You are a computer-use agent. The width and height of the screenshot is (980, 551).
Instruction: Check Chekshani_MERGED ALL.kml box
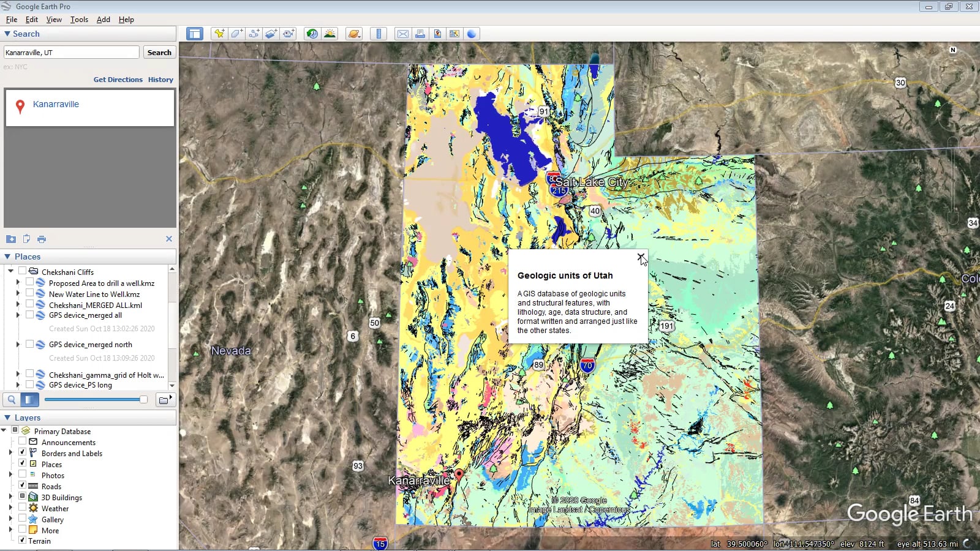pos(29,304)
